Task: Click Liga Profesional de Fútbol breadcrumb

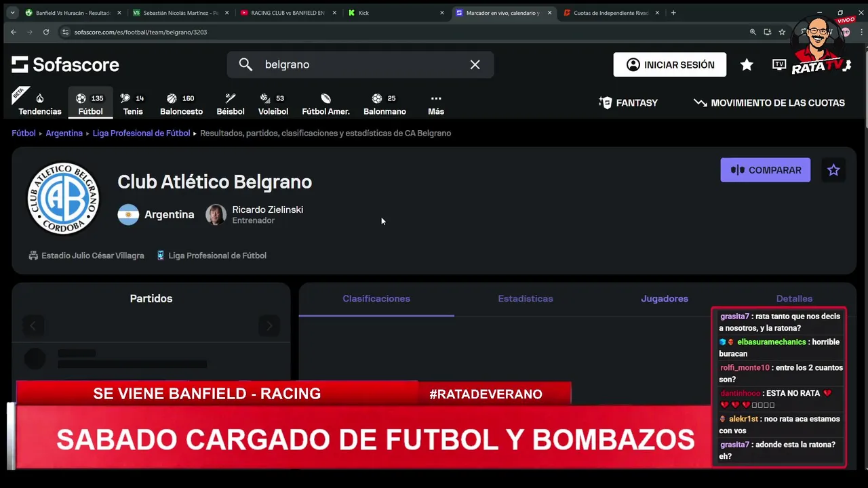Action: pos(141,134)
